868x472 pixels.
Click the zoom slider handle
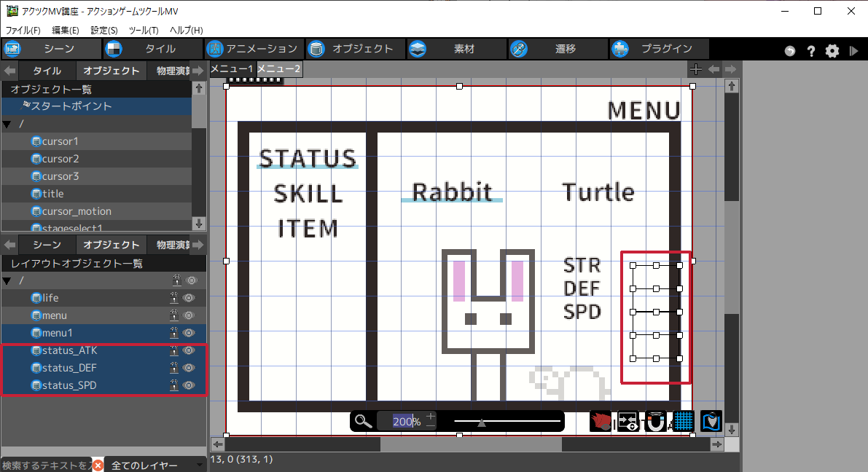tap(481, 422)
